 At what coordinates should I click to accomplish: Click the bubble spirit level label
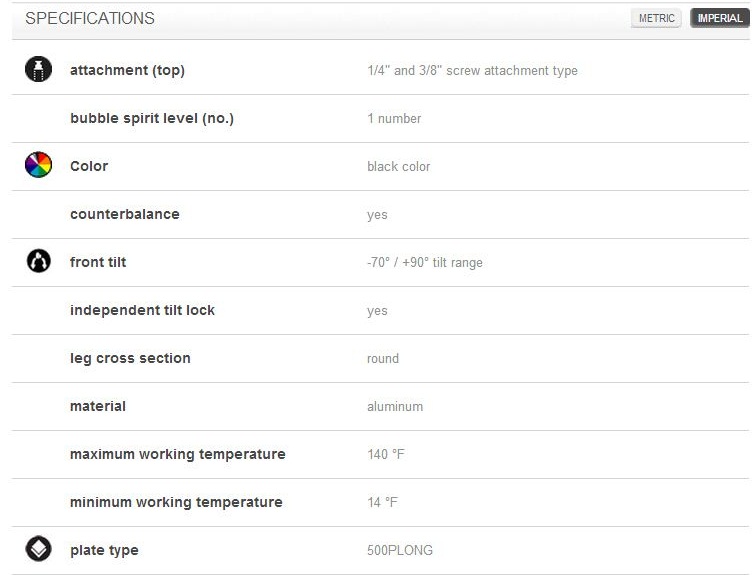point(152,119)
